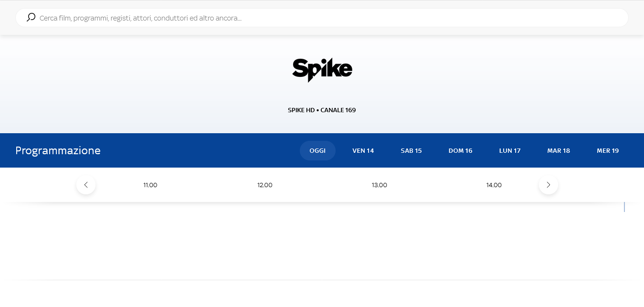This screenshot has height=307, width=644.
Task: Open the SAB 15 schedule tab
Action: (x=412, y=150)
